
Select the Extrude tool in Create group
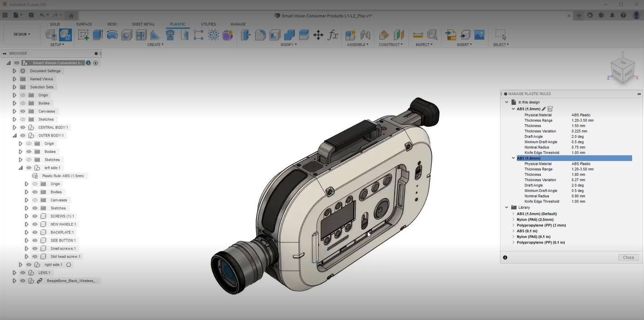(98, 35)
